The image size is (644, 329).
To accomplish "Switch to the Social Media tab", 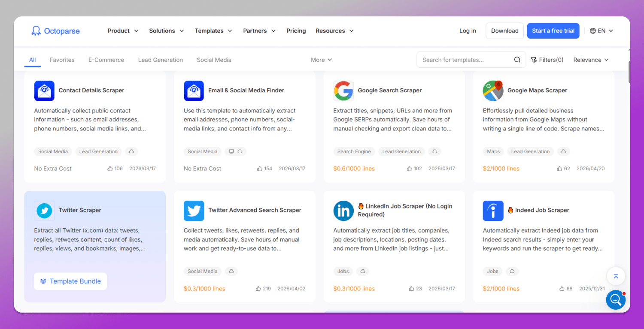I will click(214, 60).
